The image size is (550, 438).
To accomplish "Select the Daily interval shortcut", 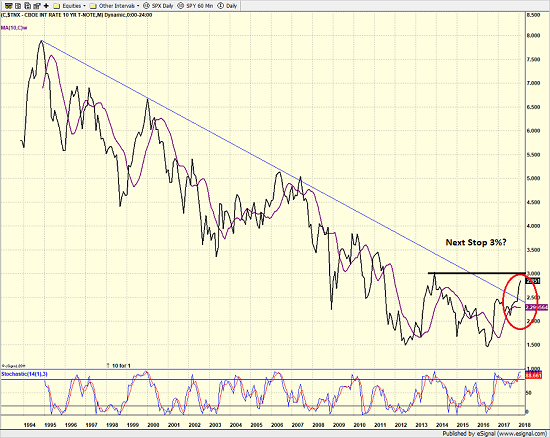I will pos(227,6).
